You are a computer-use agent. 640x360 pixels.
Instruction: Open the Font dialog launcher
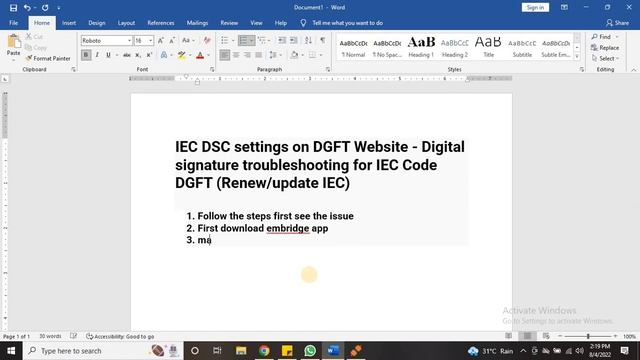coord(211,69)
